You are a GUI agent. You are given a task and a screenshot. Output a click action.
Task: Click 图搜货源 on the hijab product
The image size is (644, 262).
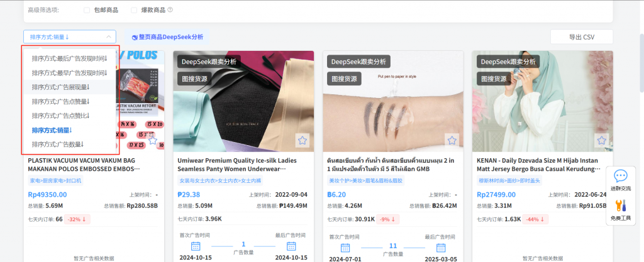point(494,79)
